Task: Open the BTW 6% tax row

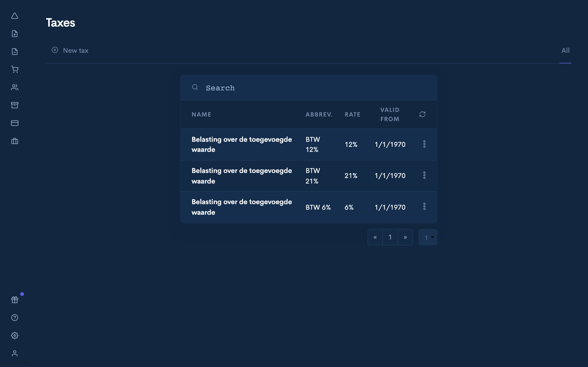Action: [x=242, y=207]
